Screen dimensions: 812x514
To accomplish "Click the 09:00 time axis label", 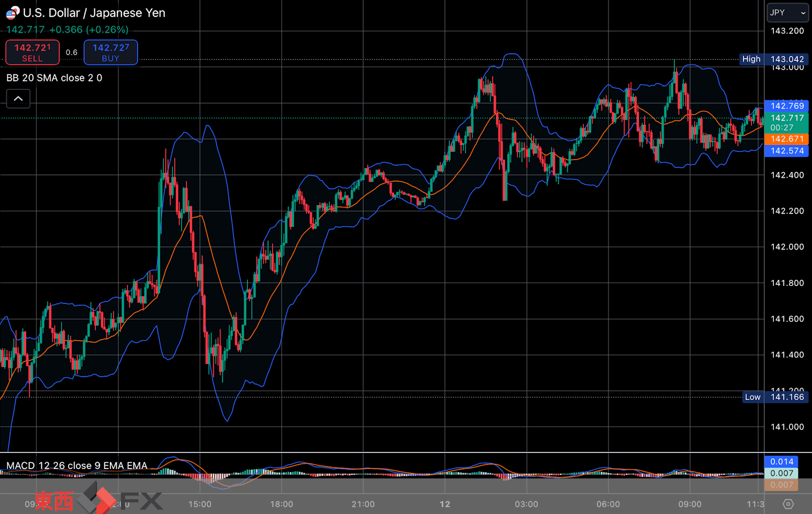I will tap(690, 504).
